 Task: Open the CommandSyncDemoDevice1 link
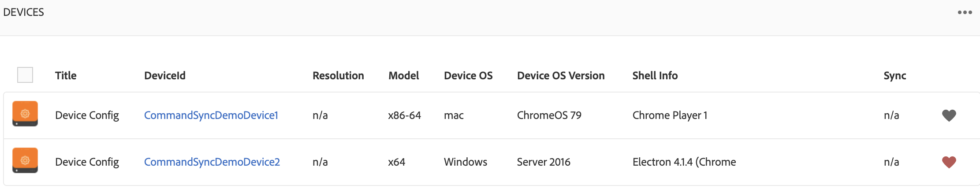click(x=211, y=115)
